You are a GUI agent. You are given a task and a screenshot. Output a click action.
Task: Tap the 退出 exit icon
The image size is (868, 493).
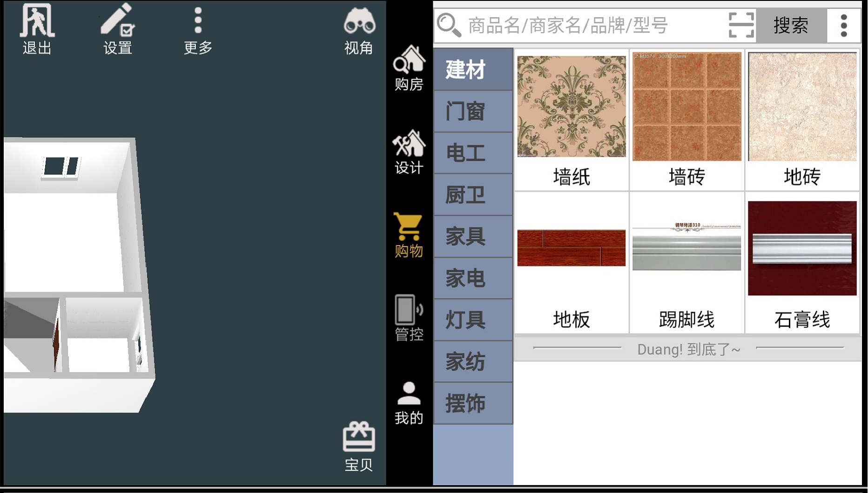pyautogui.click(x=37, y=29)
